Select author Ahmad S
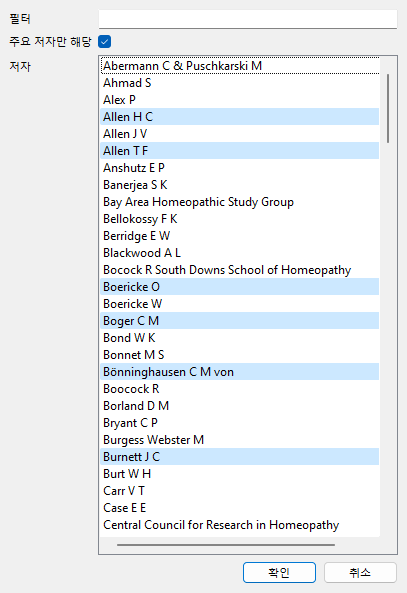 click(x=240, y=83)
